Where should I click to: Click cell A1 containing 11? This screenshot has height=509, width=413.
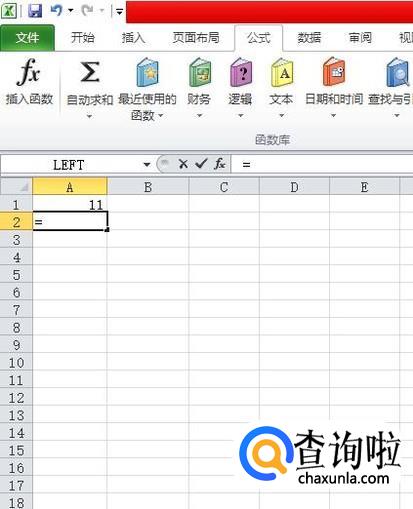(x=70, y=204)
